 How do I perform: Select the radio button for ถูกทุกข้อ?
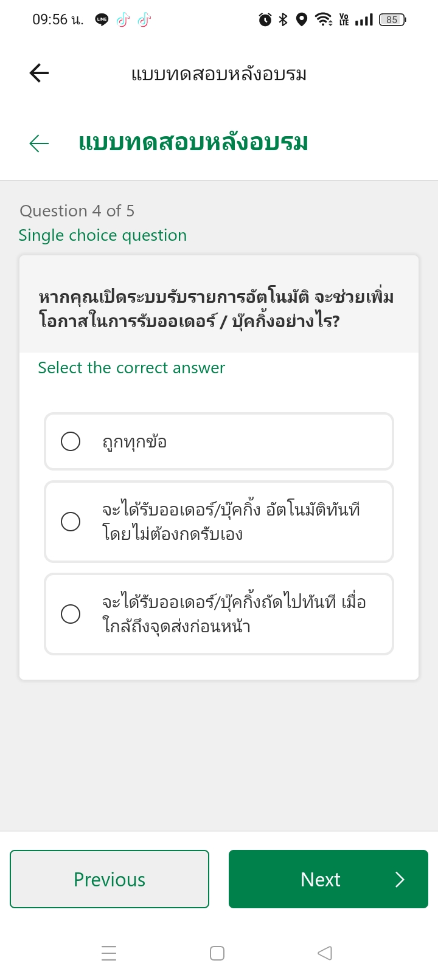[x=71, y=441]
